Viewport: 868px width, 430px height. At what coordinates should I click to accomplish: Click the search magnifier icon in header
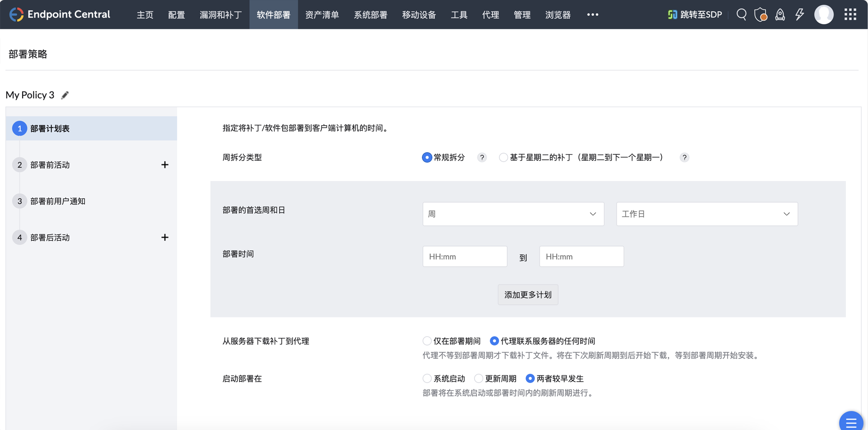741,14
